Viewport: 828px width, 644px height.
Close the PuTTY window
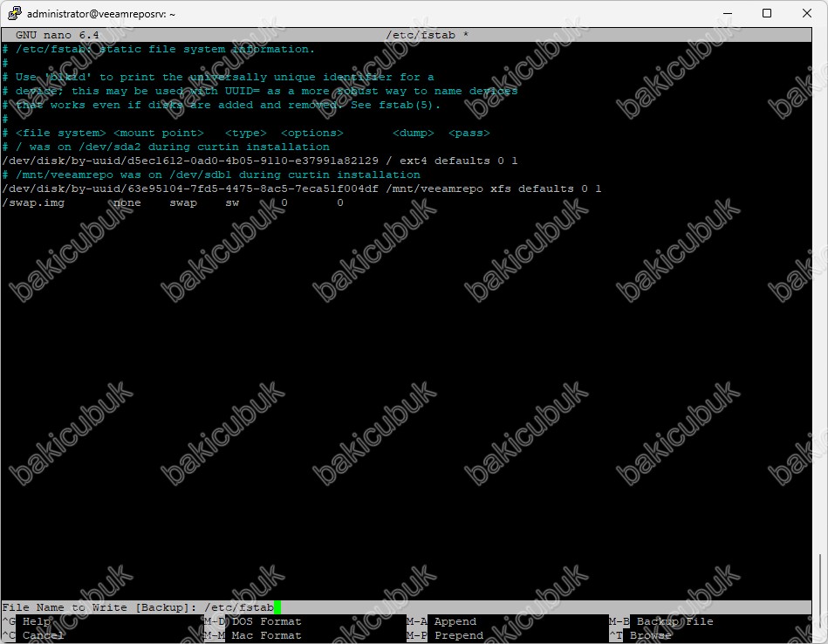[x=807, y=13]
